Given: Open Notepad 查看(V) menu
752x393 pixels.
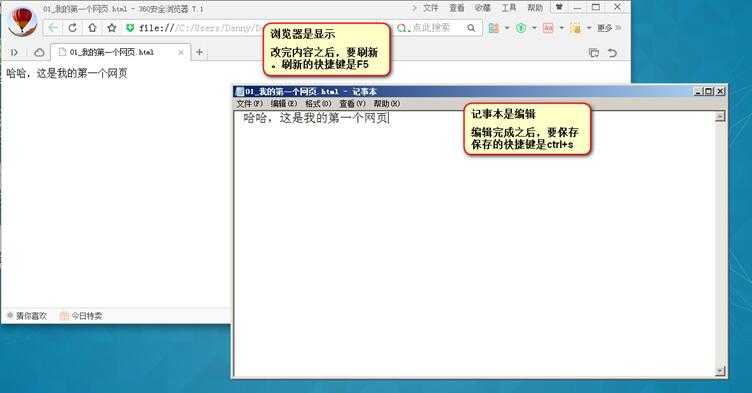Looking at the screenshot, I should coord(352,104).
